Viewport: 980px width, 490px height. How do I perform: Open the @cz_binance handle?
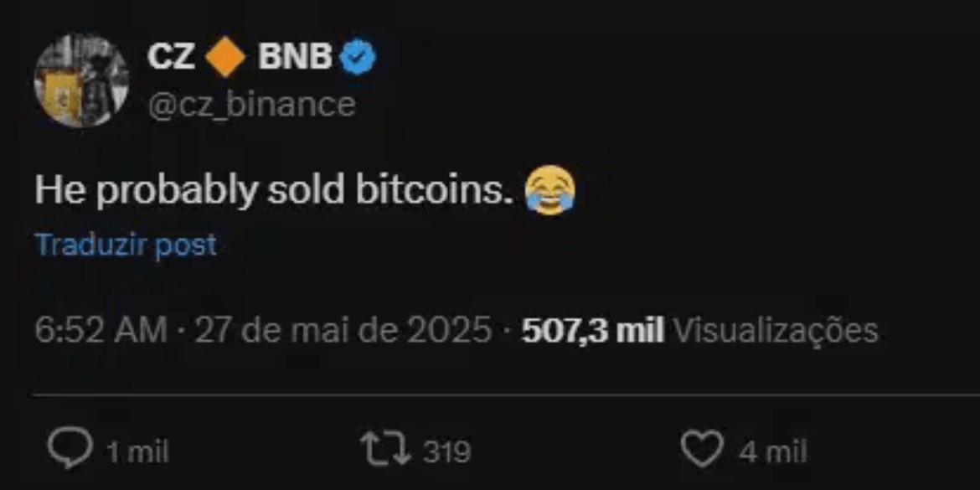pos(251,104)
